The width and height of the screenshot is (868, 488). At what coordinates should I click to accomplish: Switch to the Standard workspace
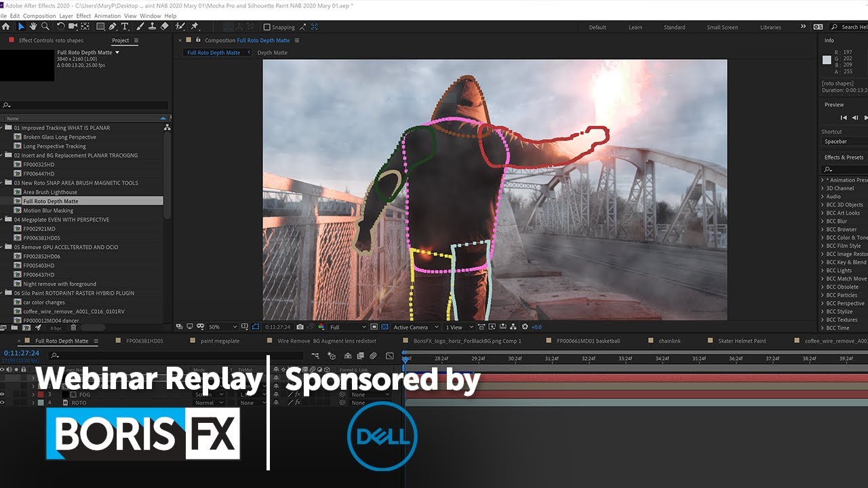tap(674, 27)
